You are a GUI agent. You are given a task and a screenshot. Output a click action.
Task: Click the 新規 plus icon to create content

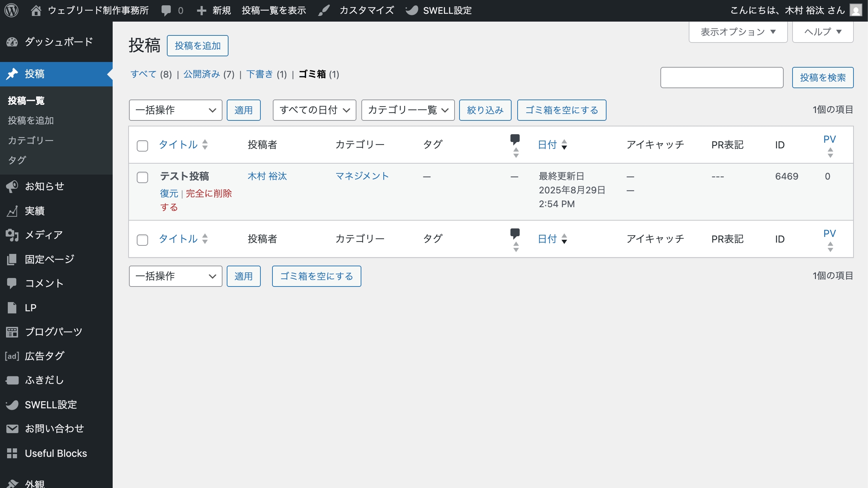[201, 10]
